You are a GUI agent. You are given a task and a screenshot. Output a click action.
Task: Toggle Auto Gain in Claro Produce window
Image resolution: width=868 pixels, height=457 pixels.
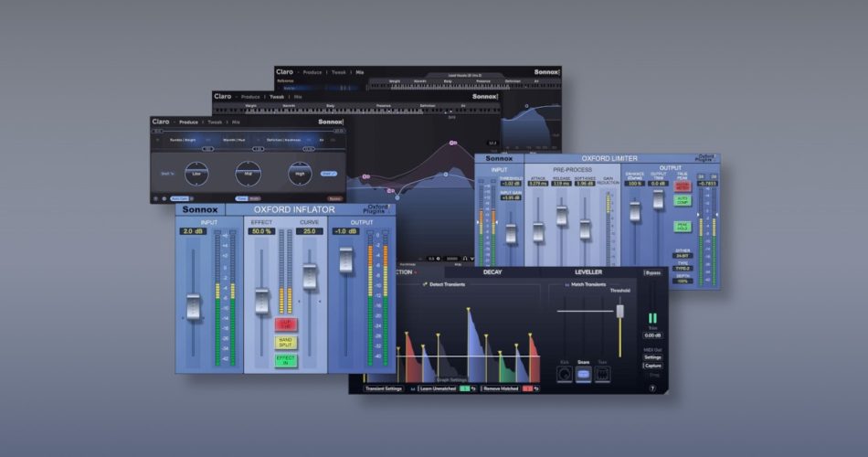(x=179, y=198)
